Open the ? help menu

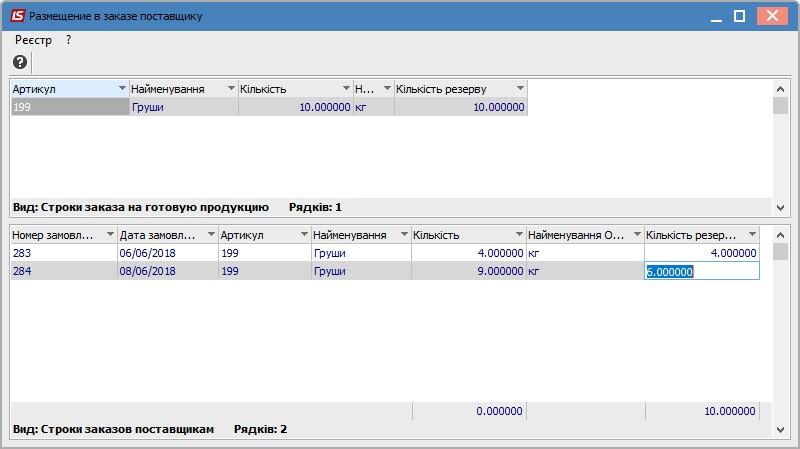point(68,40)
